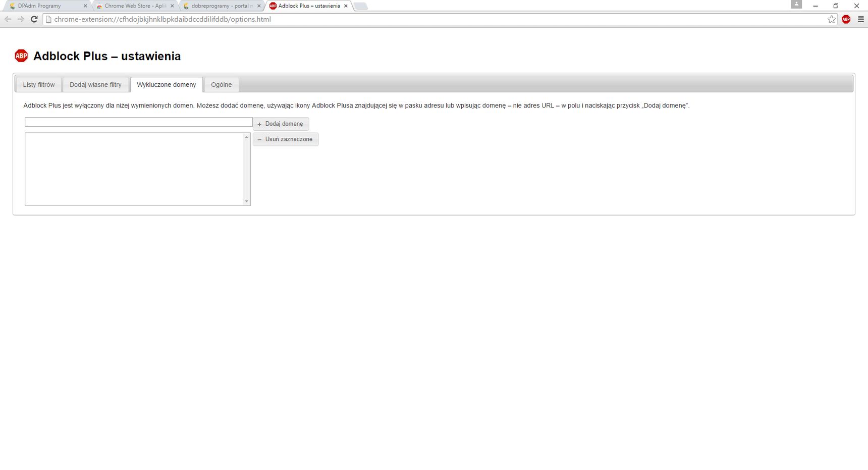Select the Wykluczone domeny tab
The width and height of the screenshot is (868, 470).
point(167,85)
